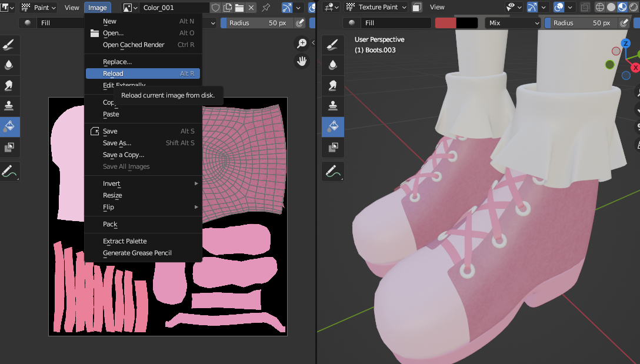Open the Invert submenu
Image resolution: width=640 pixels, height=364 pixels.
click(x=143, y=183)
